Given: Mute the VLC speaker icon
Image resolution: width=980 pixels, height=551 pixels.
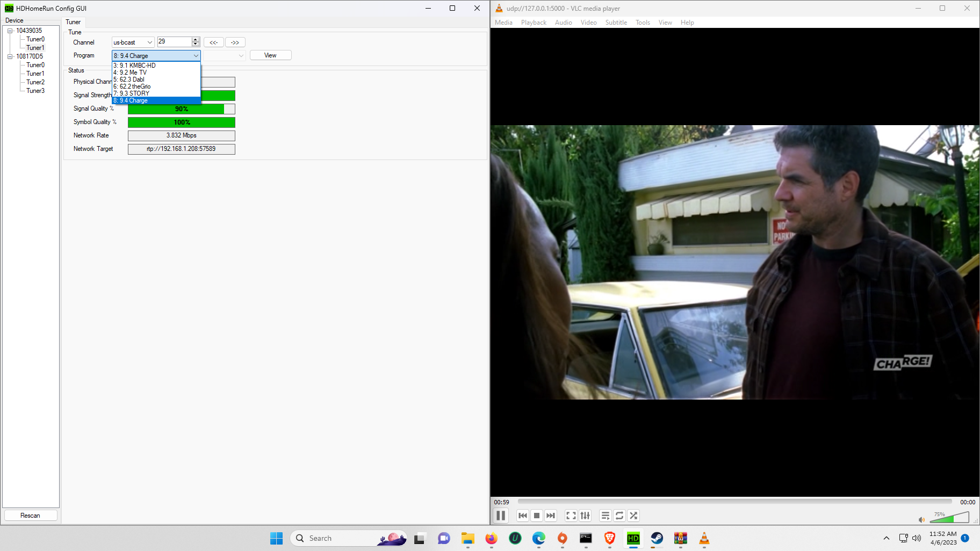Looking at the screenshot, I should click(922, 519).
